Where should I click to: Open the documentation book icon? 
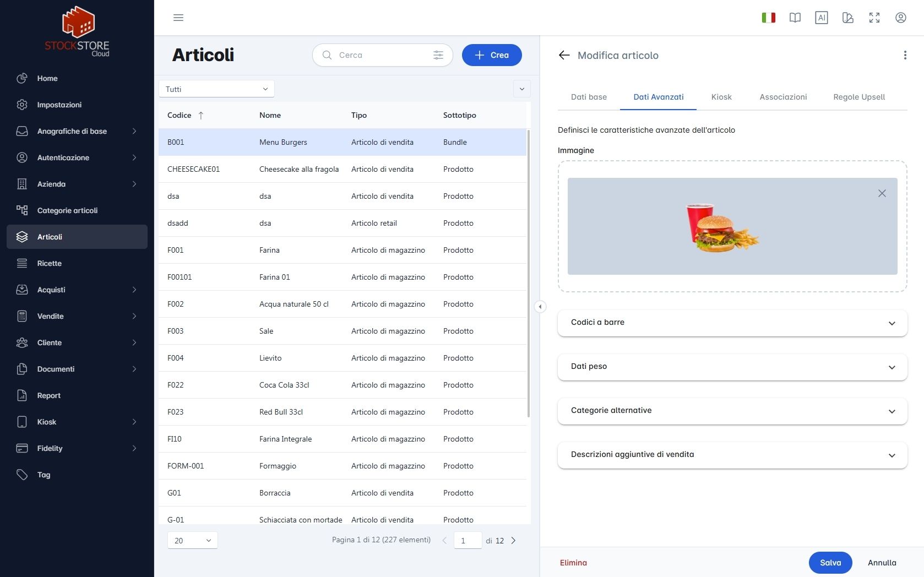click(795, 18)
